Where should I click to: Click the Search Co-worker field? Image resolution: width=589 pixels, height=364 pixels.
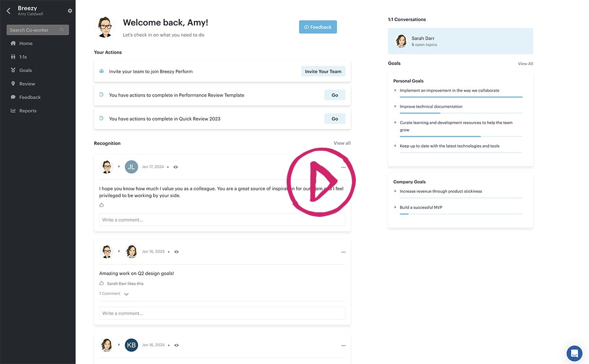point(34,30)
